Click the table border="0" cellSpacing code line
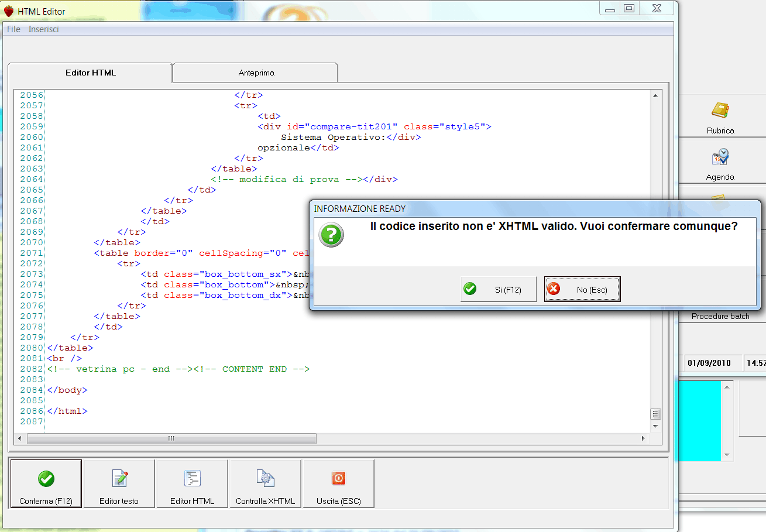Viewport: 766px width, 532px height. (202, 253)
